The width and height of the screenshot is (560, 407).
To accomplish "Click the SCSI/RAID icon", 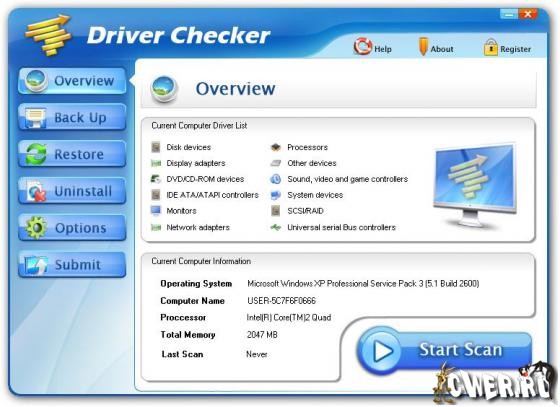I will coord(276,211).
